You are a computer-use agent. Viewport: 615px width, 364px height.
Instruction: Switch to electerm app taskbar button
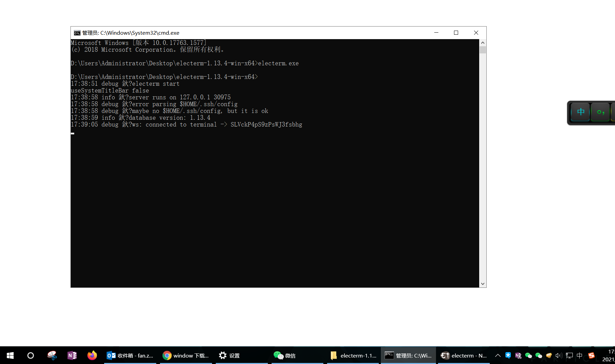(x=464, y=355)
